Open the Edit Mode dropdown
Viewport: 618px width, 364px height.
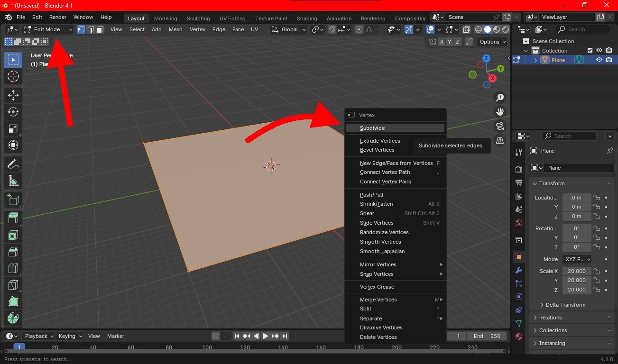48,29
